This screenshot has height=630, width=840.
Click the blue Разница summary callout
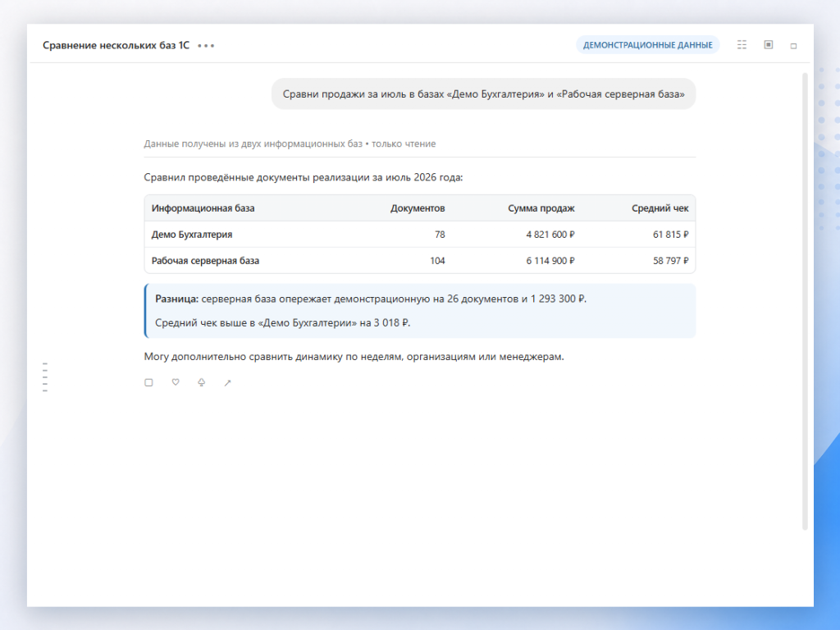420,311
